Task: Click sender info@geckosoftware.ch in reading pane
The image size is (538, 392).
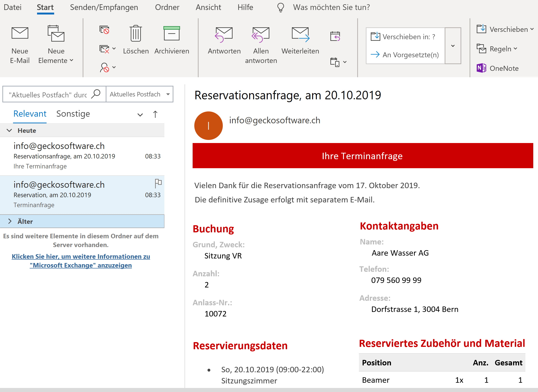Action: (x=275, y=120)
